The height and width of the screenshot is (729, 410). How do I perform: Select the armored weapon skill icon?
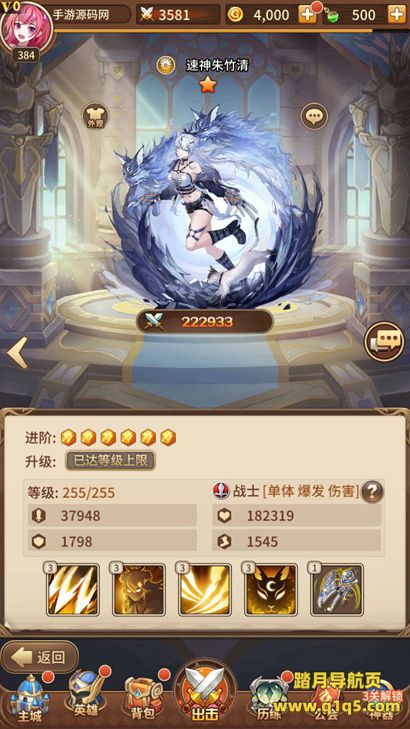pyautogui.click(x=337, y=590)
